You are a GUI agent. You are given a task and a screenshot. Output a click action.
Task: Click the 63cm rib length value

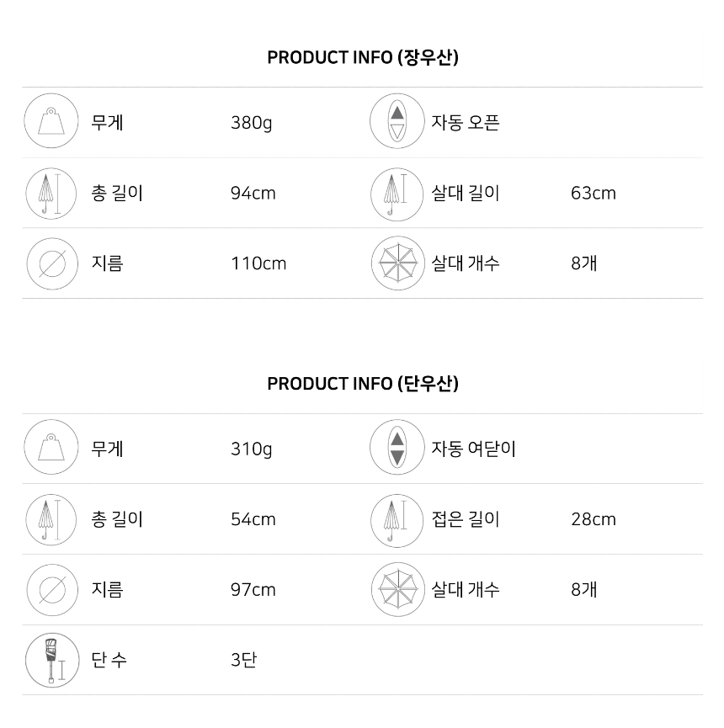point(594,193)
